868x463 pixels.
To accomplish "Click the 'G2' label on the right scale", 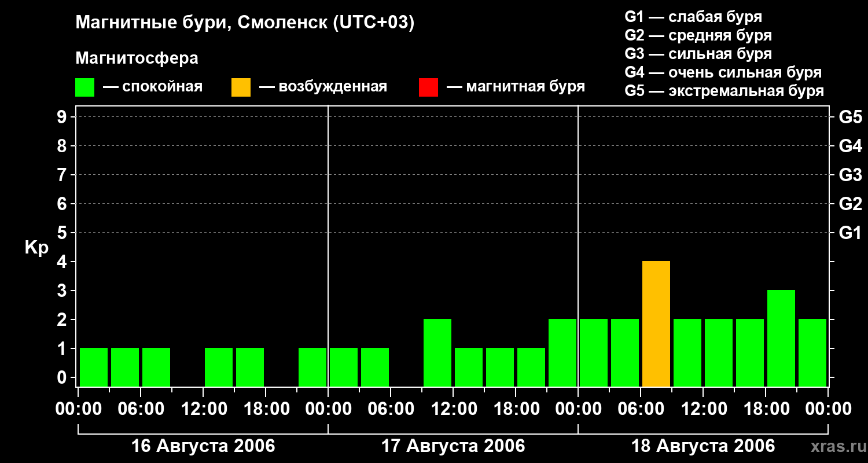I will coord(851,204).
